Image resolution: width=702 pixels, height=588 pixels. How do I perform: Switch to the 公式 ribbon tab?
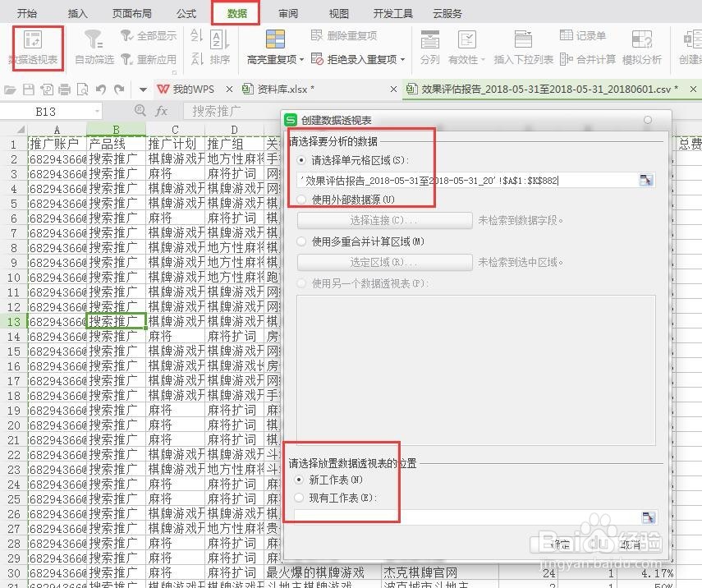[185, 12]
